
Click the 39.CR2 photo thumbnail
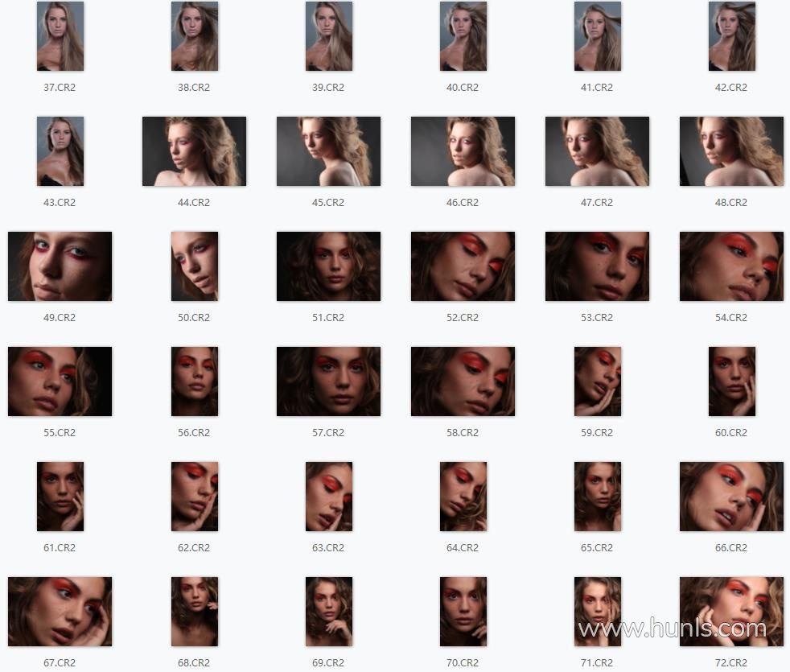[329, 36]
